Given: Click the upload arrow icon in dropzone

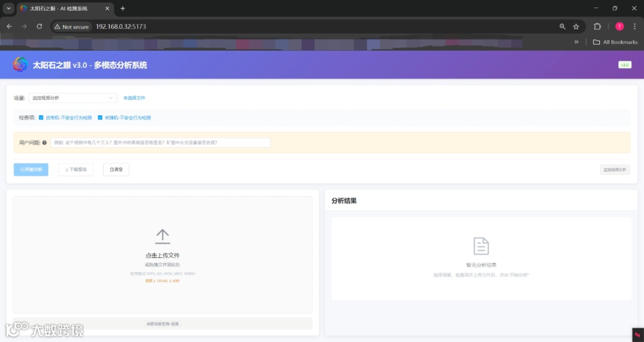Looking at the screenshot, I should (162, 236).
